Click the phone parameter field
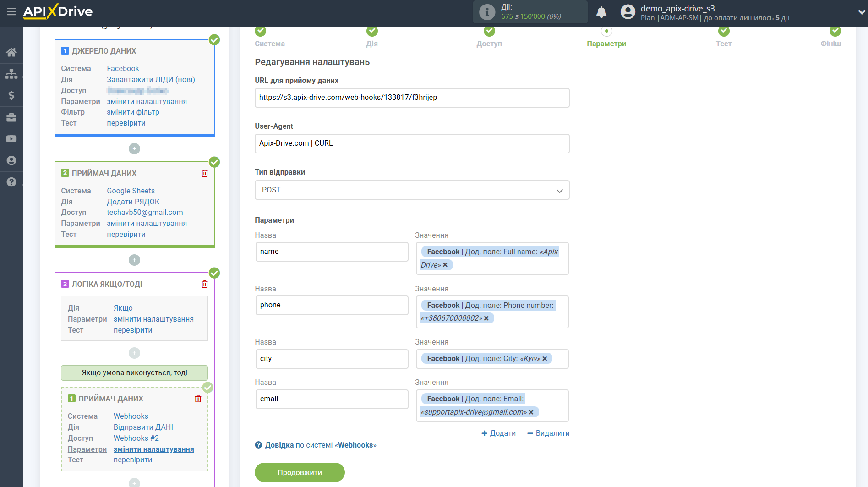868x487 pixels. (x=332, y=305)
